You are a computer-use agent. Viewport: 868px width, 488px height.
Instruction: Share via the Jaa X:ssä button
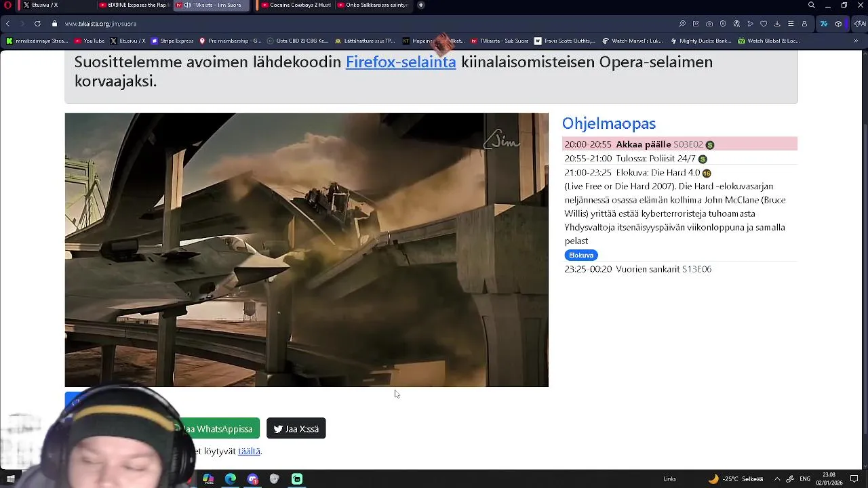296,428
